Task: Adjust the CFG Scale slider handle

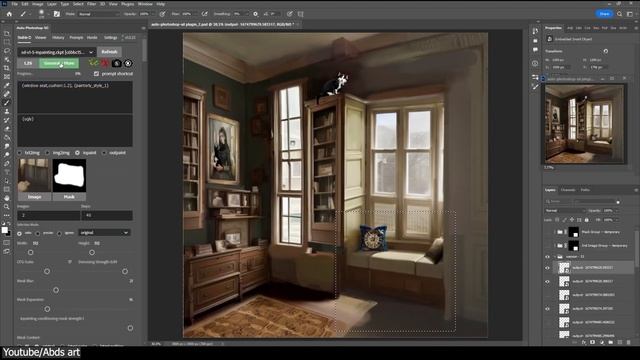Action: [x=47, y=271]
